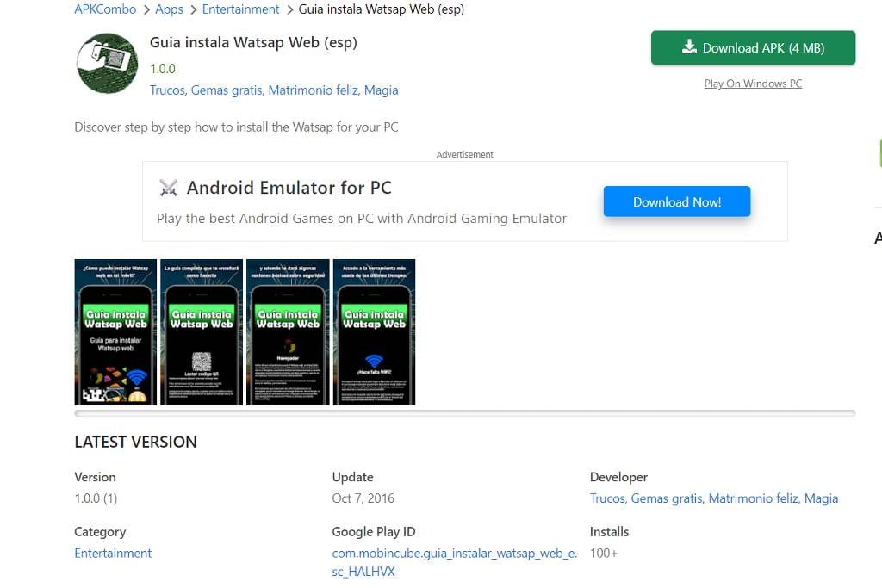The height and width of the screenshot is (588, 882).
Task: Click the Android Emulator for PC ad title
Action: tap(289, 188)
